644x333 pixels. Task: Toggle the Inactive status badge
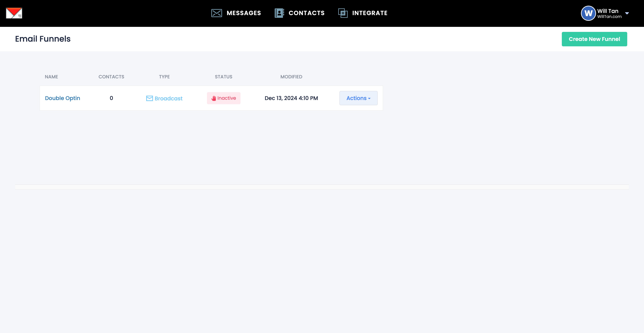(224, 98)
